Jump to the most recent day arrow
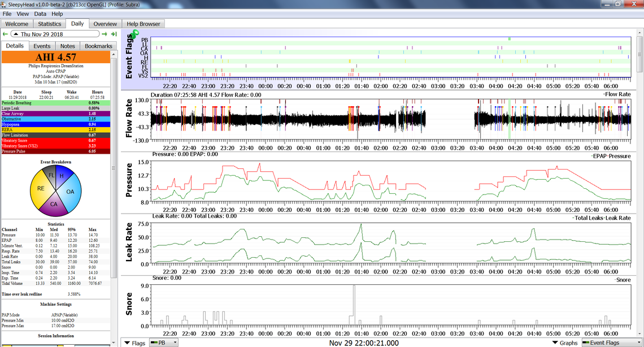The height and width of the screenshot is (347, 644). pyautogui.click(x=114, y=34)
